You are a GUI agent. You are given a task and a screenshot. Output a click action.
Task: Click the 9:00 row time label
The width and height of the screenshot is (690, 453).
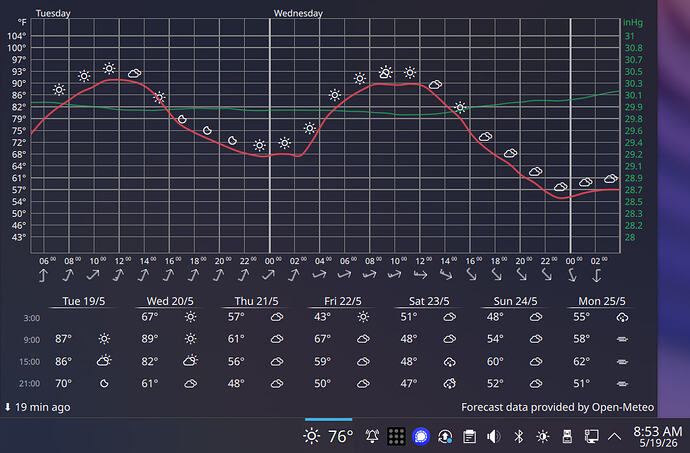(x=32, y=340)
